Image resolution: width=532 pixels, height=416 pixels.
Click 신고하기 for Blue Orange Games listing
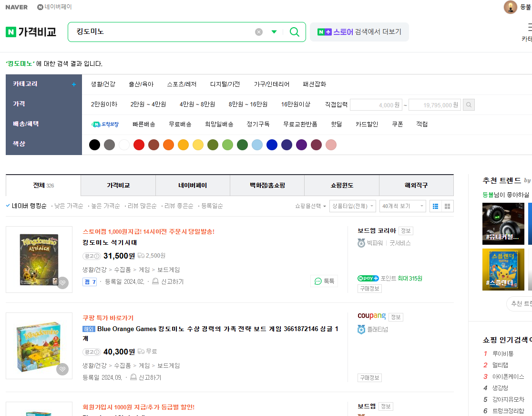click(x=145, y=378)
